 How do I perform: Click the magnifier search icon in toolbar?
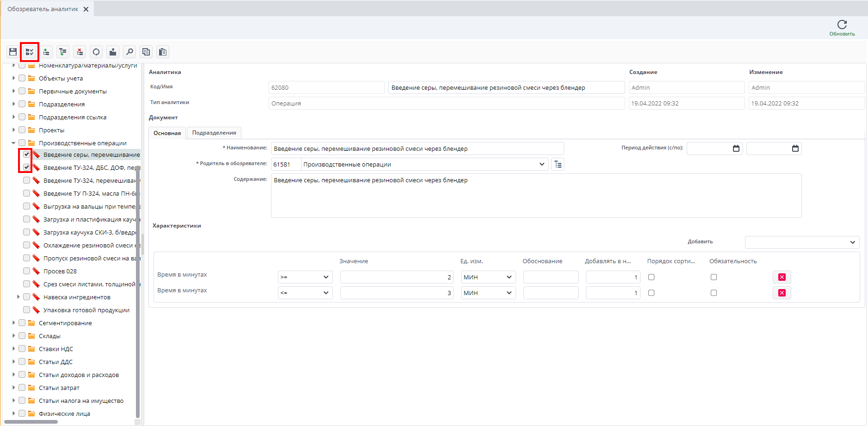click(x=129, y=52)
